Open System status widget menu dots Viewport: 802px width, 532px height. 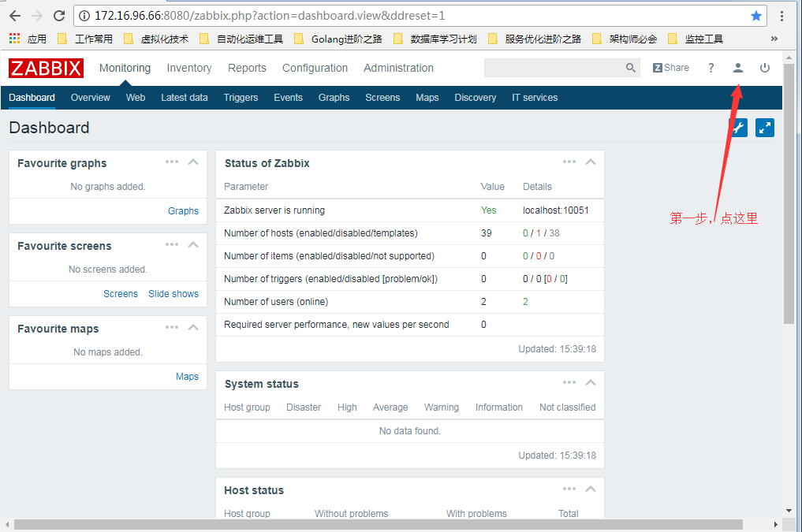(569, 382)
